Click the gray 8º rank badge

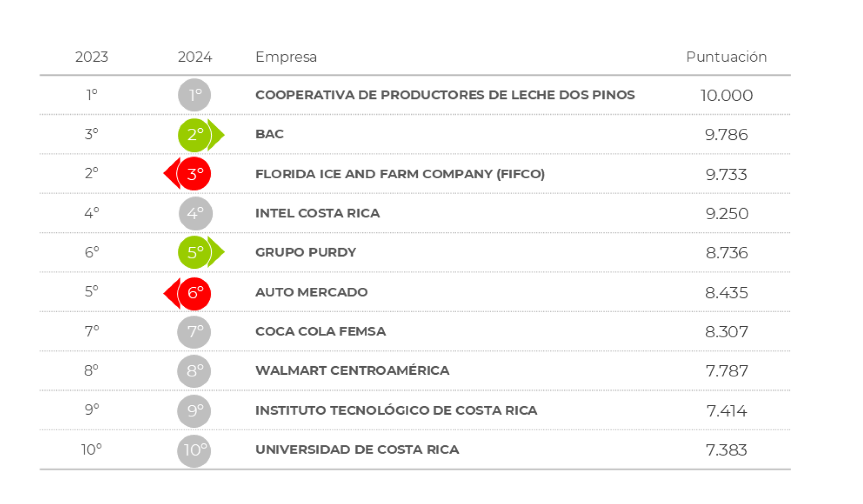coord(195,371)
